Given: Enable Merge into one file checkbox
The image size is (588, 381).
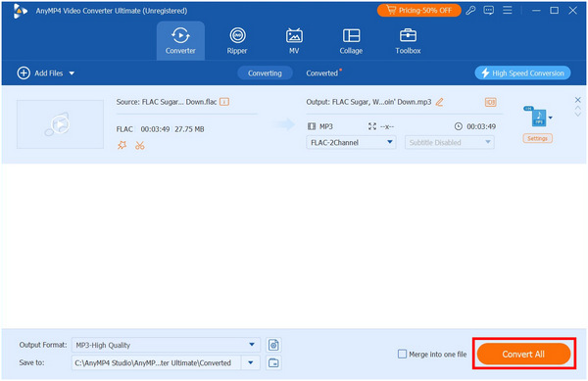Looking at the screenshot, I should click(402, 354).
